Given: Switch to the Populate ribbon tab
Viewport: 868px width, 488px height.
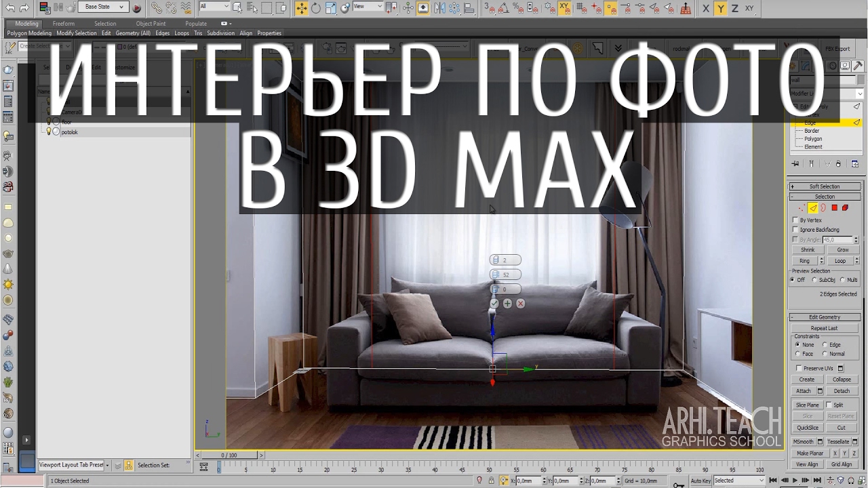Looking at the screenshot, I should tap(196, 24).
